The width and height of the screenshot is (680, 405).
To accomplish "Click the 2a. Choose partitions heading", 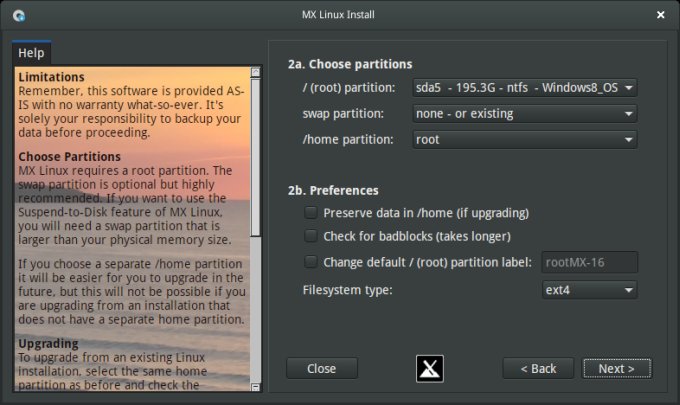I will click(350, 64).
